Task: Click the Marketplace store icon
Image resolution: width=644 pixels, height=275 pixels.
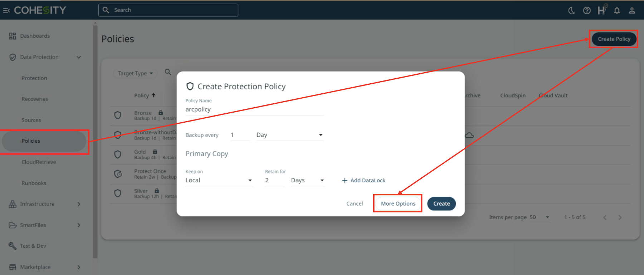Action: click(x=13, y=267)
